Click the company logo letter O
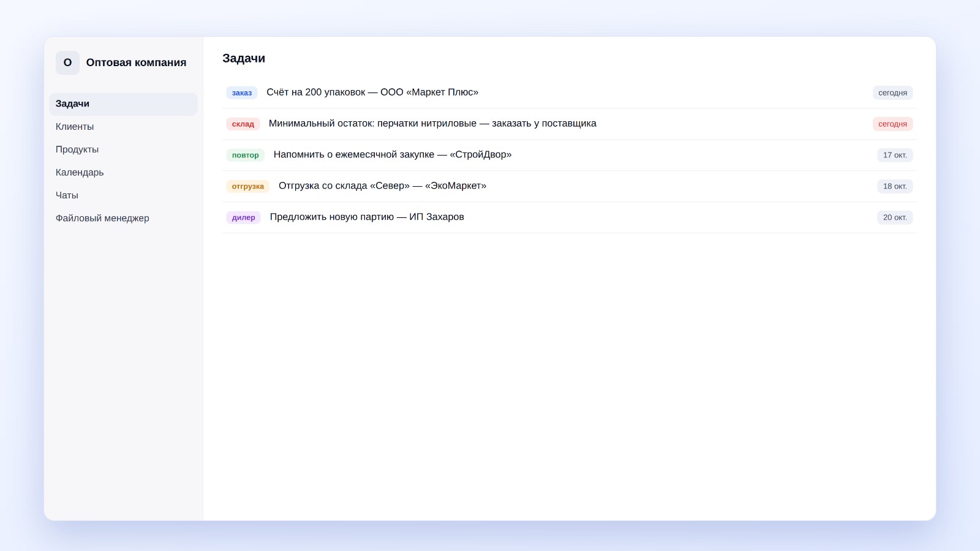This screenshot has height=551, width=980. (67, 62)
